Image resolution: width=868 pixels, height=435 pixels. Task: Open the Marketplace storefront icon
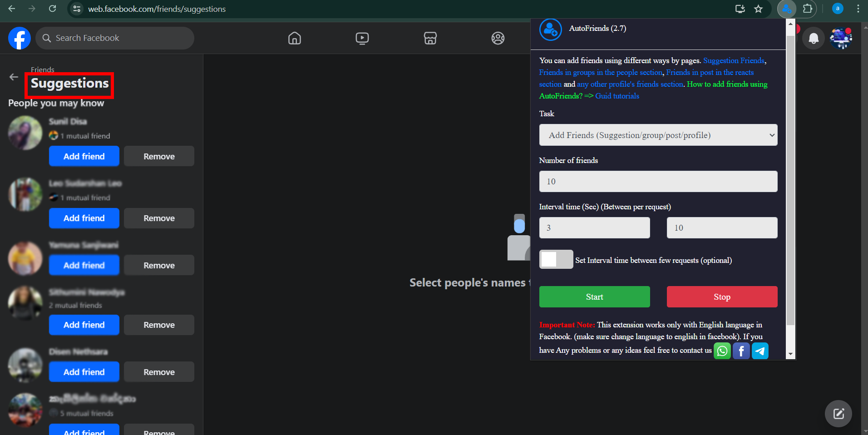coord(430,38)
